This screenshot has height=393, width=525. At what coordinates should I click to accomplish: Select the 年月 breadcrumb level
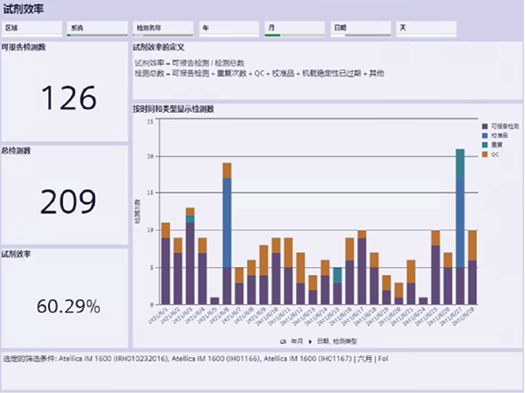tap(297, 341)
